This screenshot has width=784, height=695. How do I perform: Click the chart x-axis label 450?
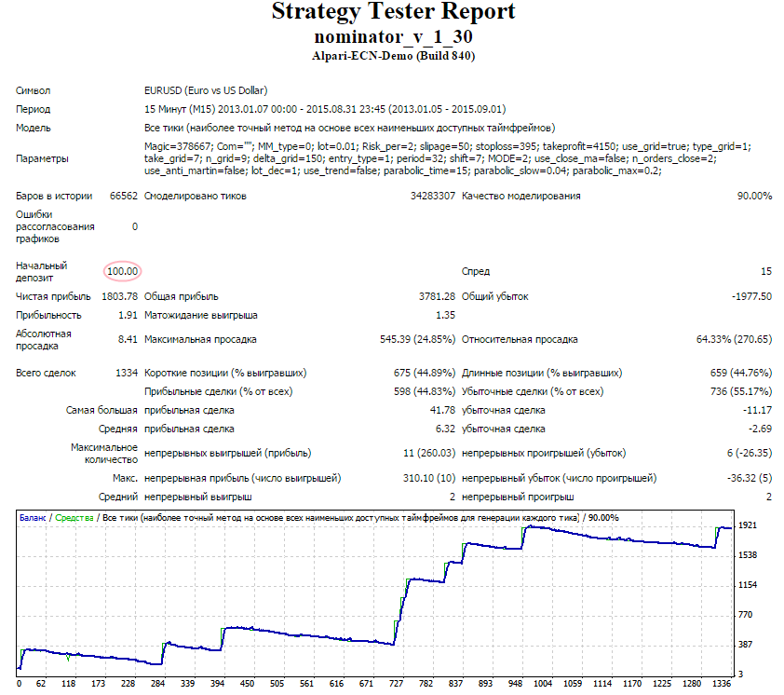[247, 684]
